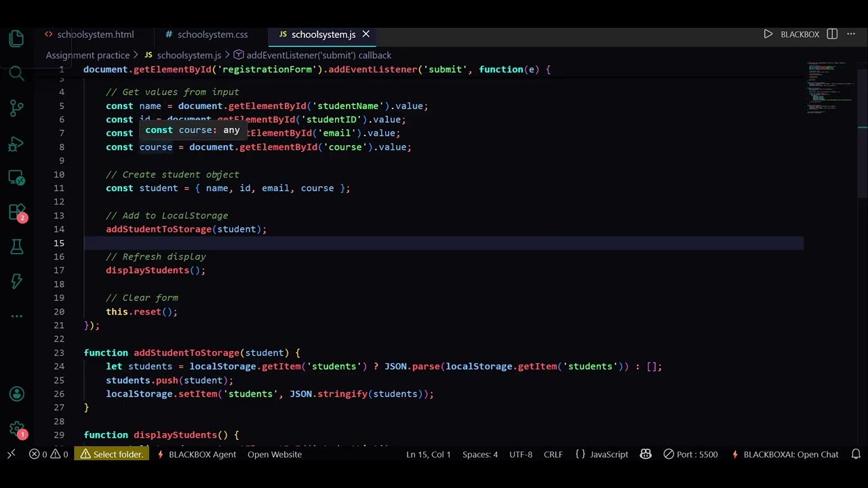Click comment '// Create student object'
The height and width of the screenshot is (488, 868).
172,174
